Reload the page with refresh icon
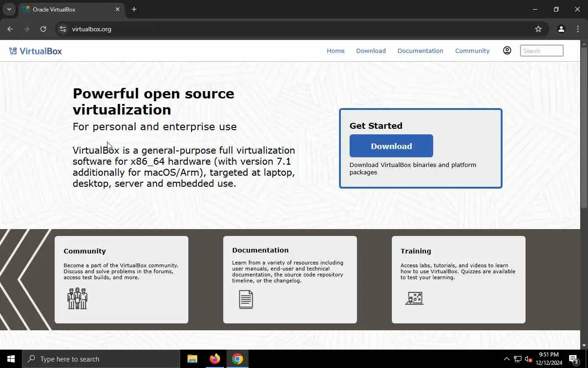Viewport: 588px width, 368px height. click(43, 29)
